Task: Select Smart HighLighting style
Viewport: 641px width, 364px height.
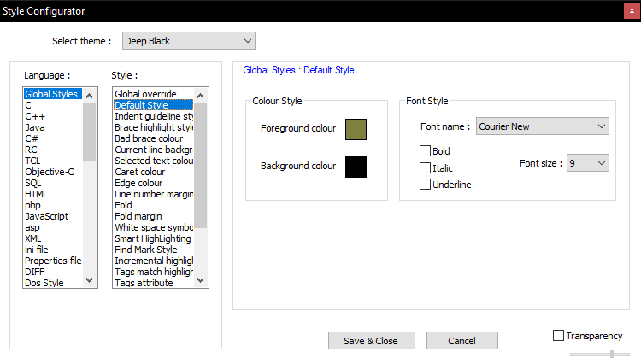Action: (153, 238)
